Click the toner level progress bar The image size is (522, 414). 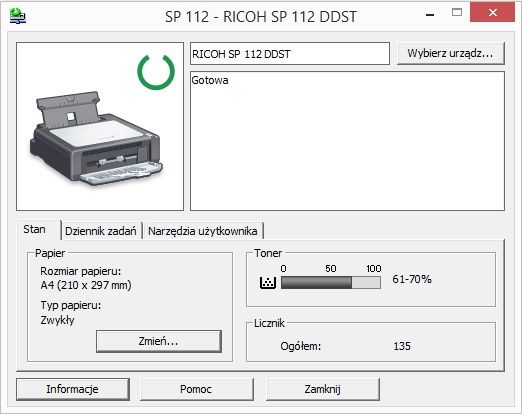[331, 283]
